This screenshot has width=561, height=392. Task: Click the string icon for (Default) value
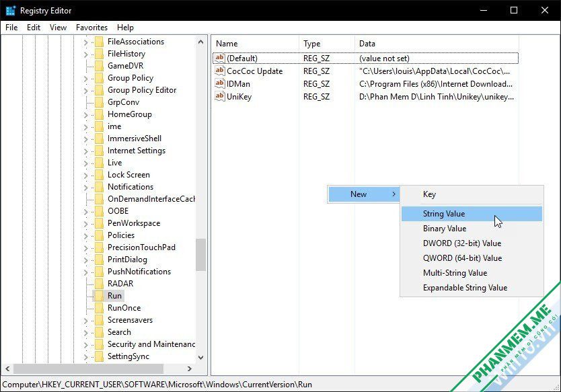point(220,58)
